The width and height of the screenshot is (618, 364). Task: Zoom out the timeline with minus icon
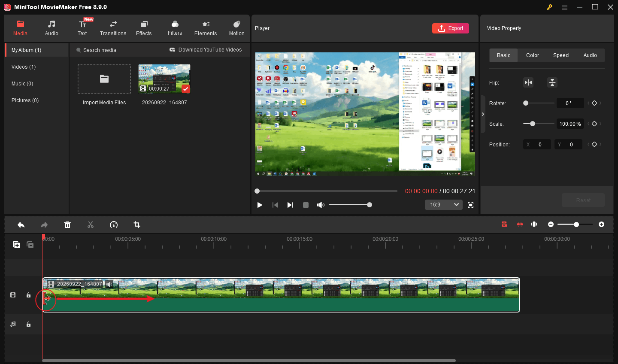(551, 224)
